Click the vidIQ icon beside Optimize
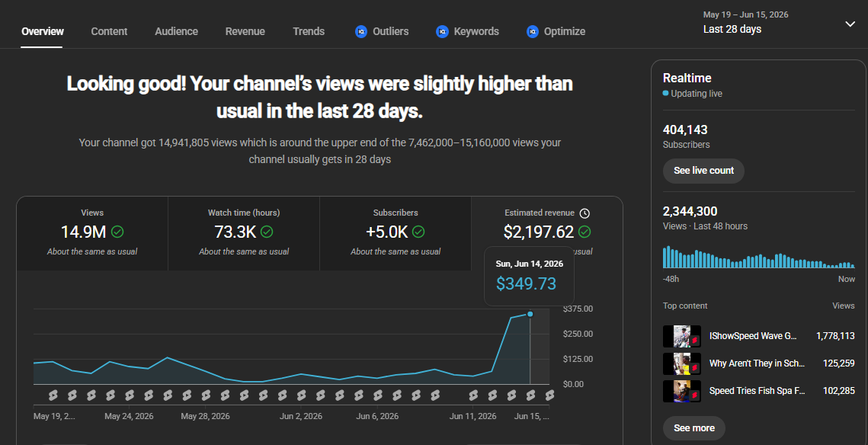868x445 pixels. pos(532,31)
